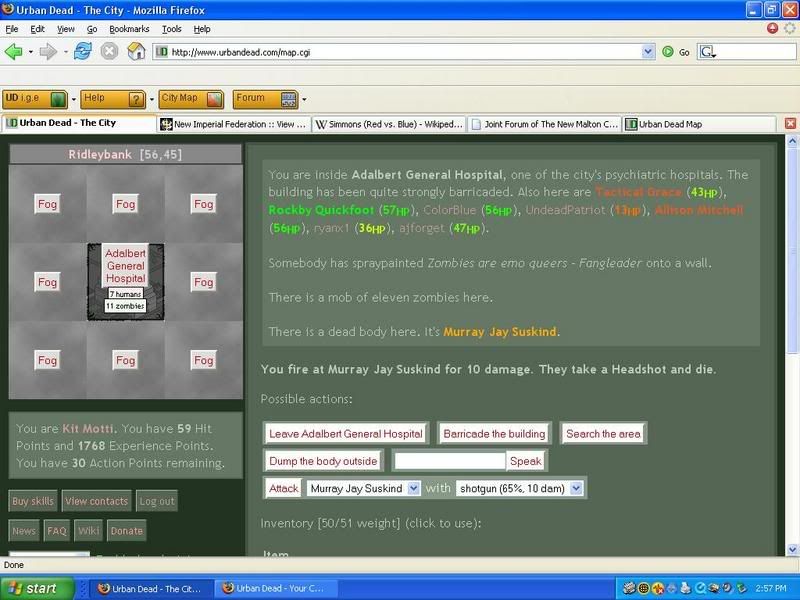
Task: Open the Help menu in the menu bar
Action: pyautogui.click(x=202, y=29)
